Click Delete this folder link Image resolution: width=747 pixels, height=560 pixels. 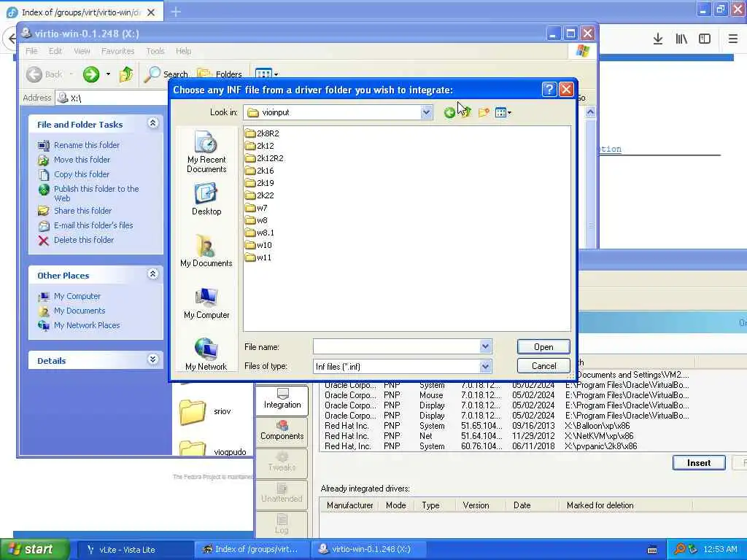tap(84, 240)
